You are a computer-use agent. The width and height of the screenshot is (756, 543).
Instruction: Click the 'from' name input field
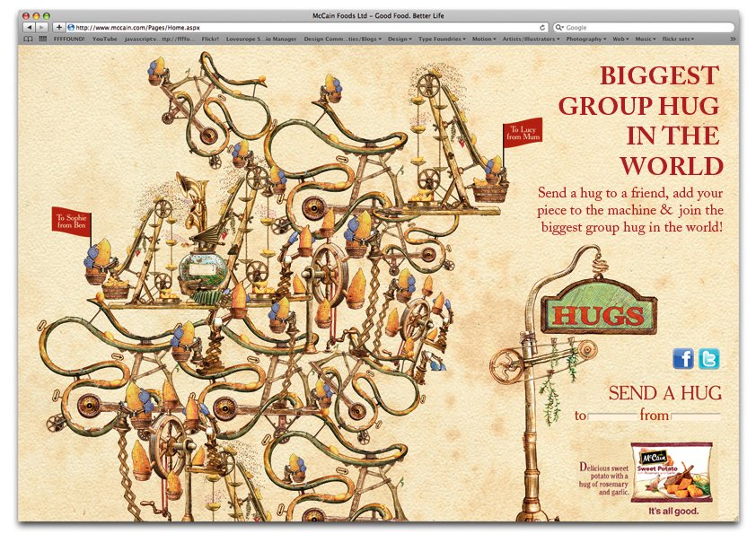[x=696, y=416]
